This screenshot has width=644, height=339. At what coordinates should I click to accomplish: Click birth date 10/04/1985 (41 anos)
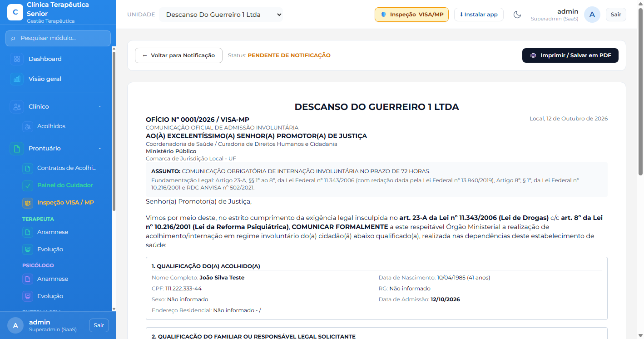point(464,278)
